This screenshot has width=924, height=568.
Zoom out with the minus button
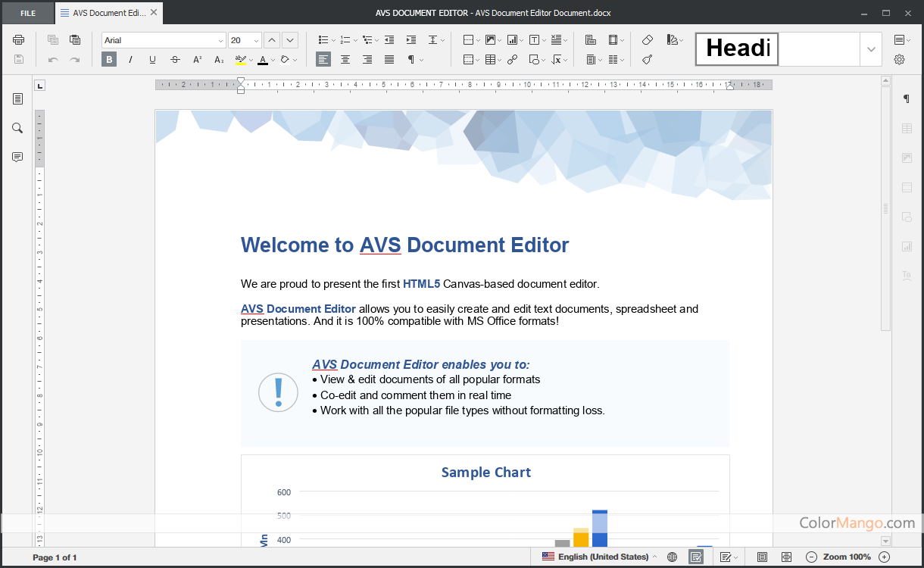811,557
